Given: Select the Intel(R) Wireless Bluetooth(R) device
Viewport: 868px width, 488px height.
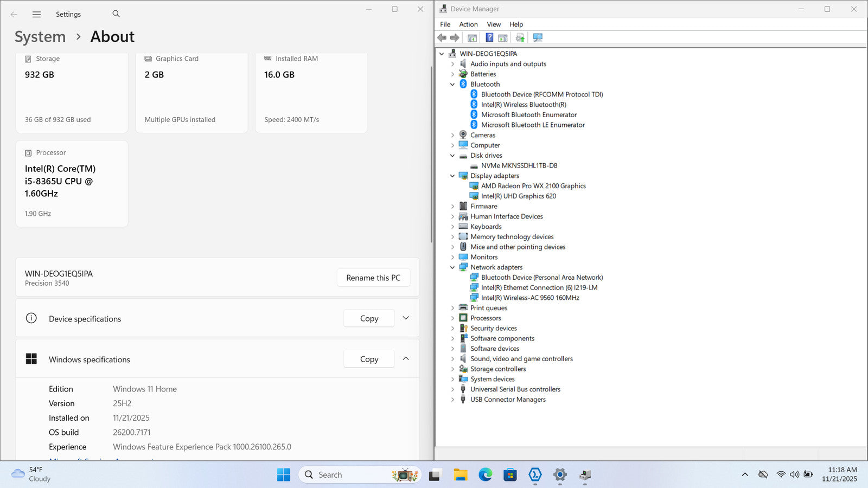Looking at the screenshot, I should 523,105.
